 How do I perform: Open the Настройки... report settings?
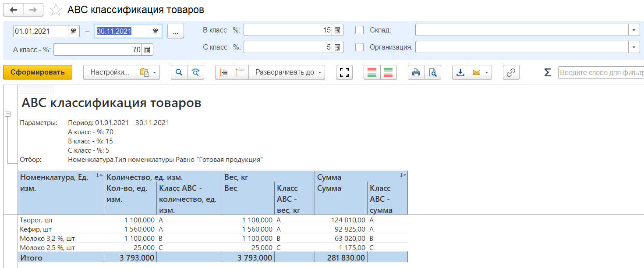(x=110, y=72)
